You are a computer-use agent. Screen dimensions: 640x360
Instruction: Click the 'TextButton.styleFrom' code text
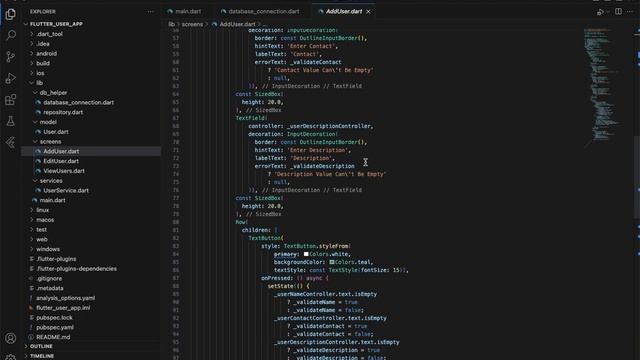click(x=316, y=246)
